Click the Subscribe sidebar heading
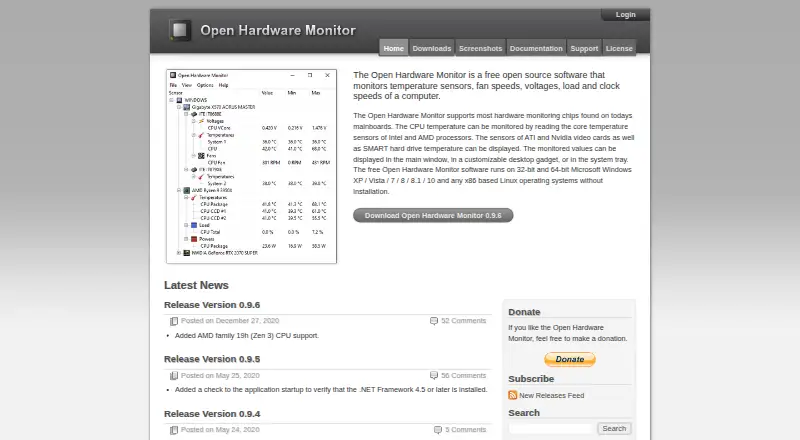 pyautogui.click(x=531, y=379)
